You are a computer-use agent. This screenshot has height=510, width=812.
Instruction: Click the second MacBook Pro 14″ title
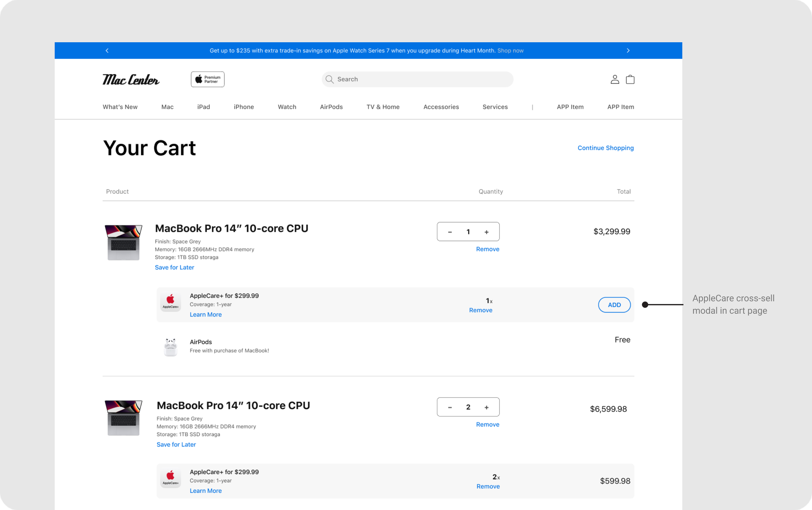coord(233,405)
